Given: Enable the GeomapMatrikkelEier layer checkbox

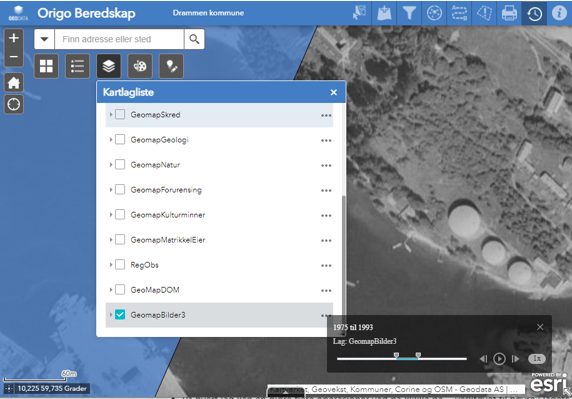Looking at the screenshot, I should [120, 240].
